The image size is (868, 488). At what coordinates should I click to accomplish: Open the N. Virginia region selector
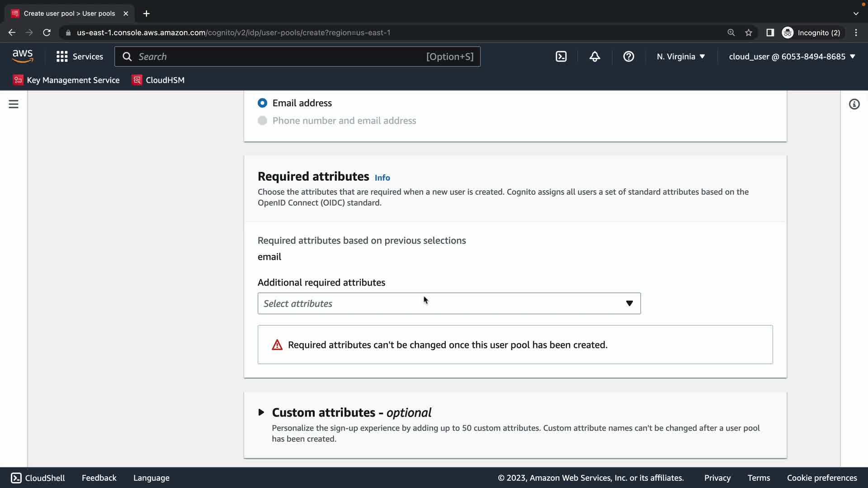pos(680,56)
